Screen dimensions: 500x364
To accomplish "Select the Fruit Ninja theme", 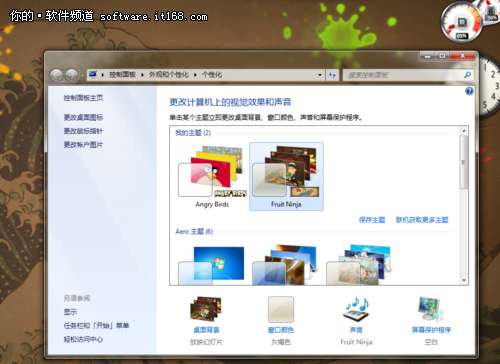I will coord(286,176).
